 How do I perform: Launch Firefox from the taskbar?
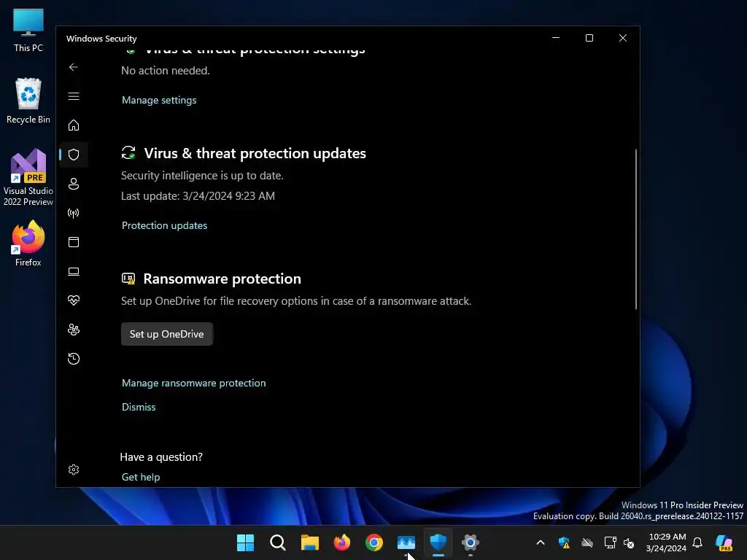tap(341, 542)
